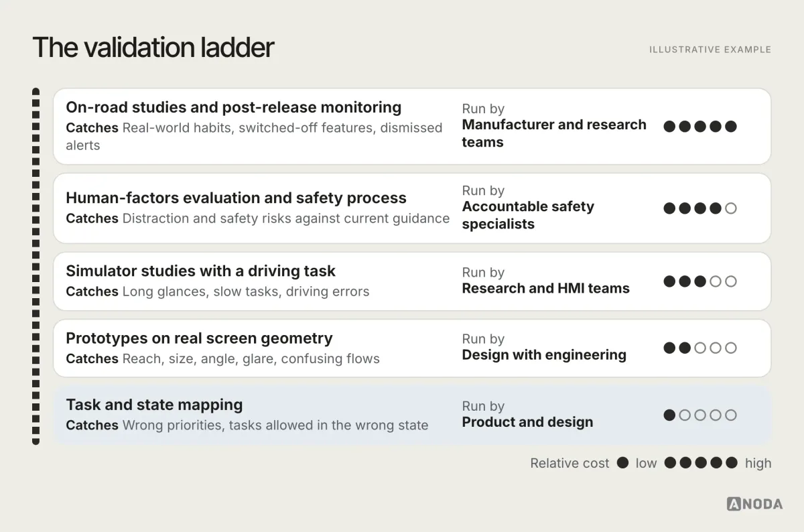Click the 'high' legend label

pyautogui.click(x=758, y=463)
